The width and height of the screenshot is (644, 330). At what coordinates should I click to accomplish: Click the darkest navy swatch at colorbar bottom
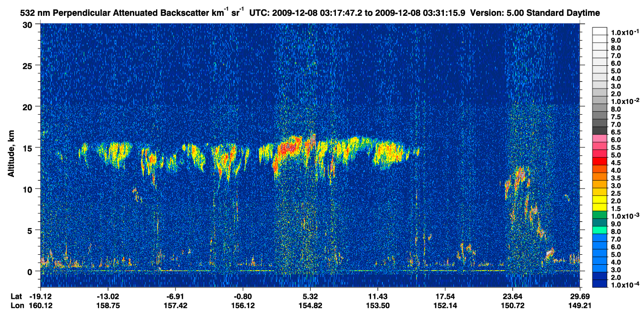point(599,284)
